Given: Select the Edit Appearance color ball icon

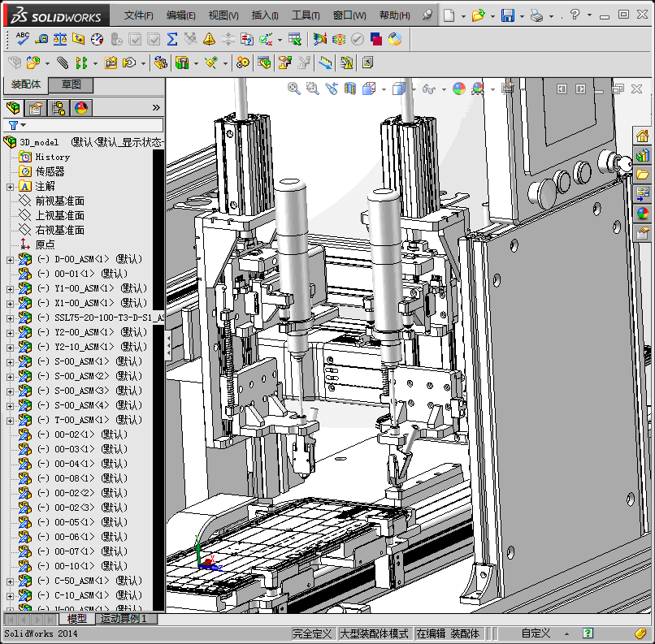Looking at the screenshot, I should tap(458, 89).
